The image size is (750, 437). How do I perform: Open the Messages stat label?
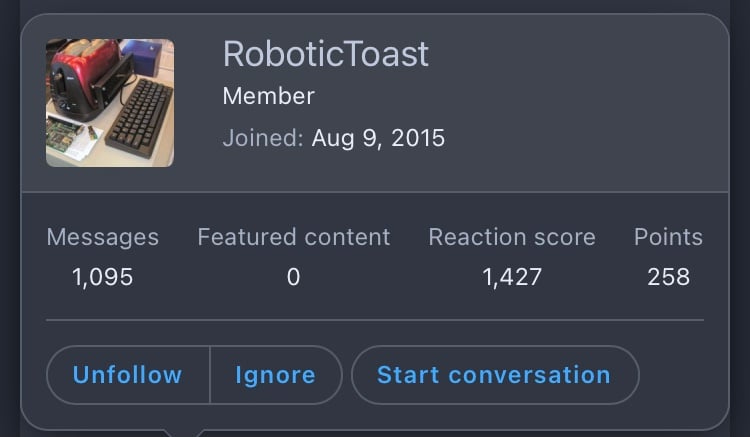coord(103,237)
